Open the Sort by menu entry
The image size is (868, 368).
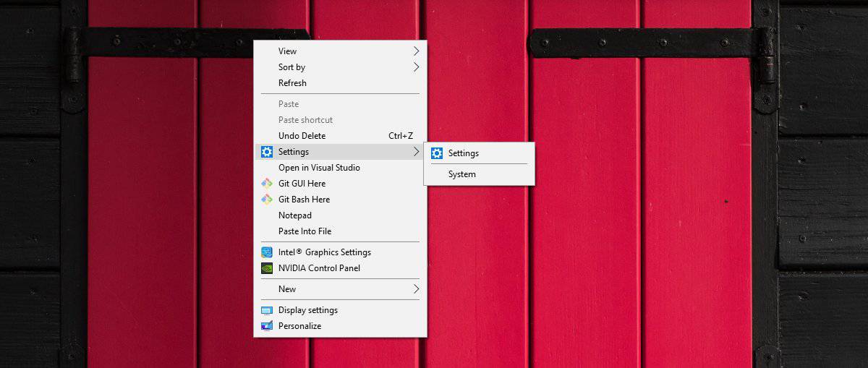click(x=340, y=67)
